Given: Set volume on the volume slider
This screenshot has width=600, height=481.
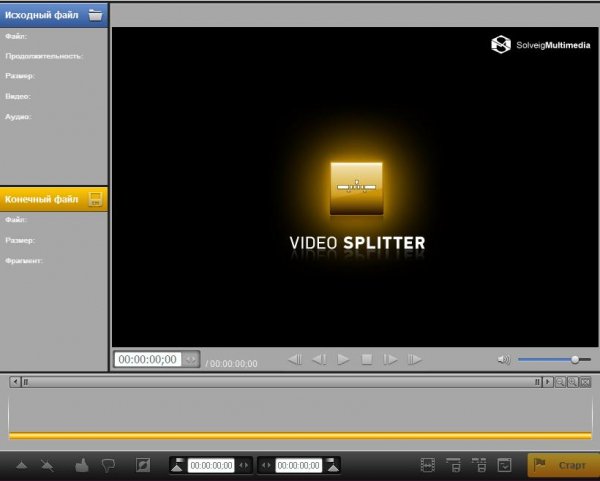Looking at the screenshot, I should coord(554,359).
